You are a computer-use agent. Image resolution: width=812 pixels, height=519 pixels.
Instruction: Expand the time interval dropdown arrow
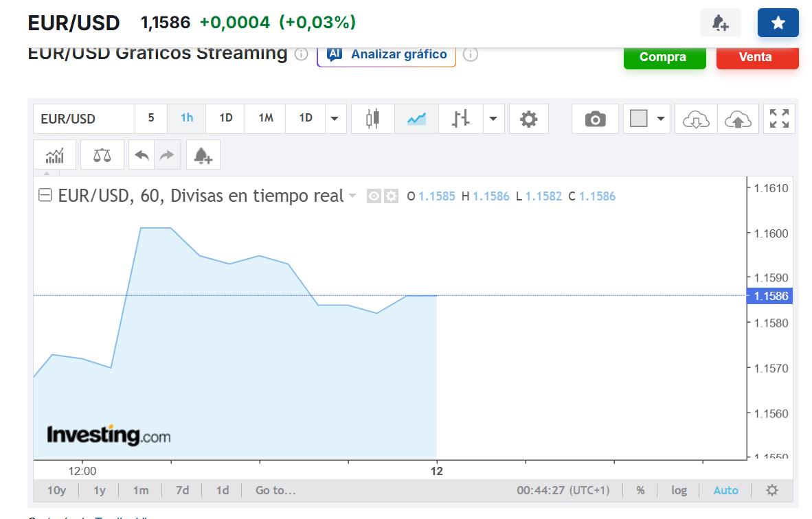(x=335, y=119)
